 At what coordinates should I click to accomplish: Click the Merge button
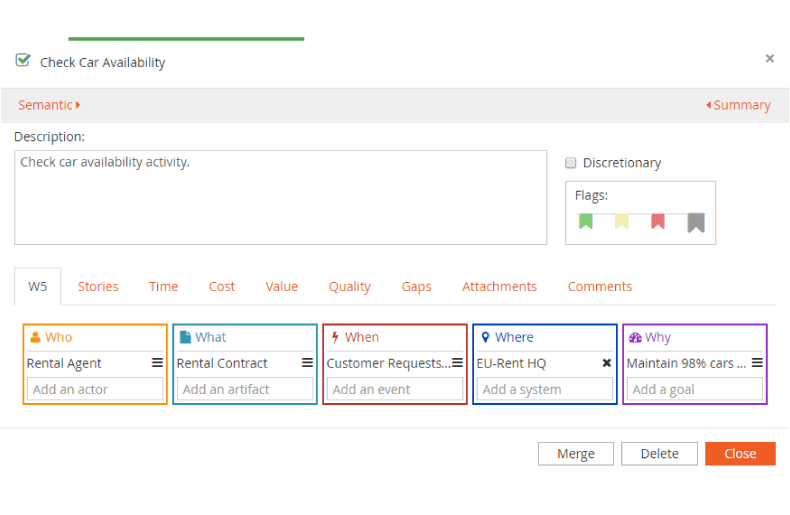tap(575, 453)
